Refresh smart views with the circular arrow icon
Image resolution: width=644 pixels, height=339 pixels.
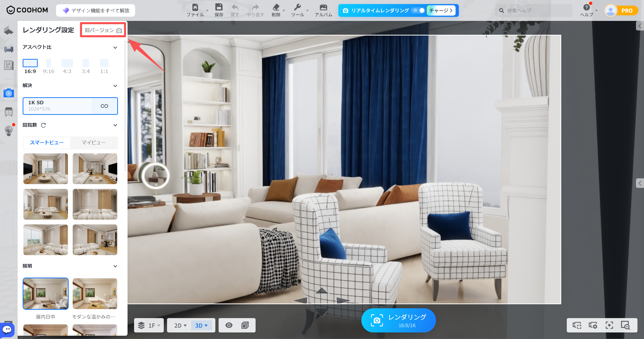44,125
